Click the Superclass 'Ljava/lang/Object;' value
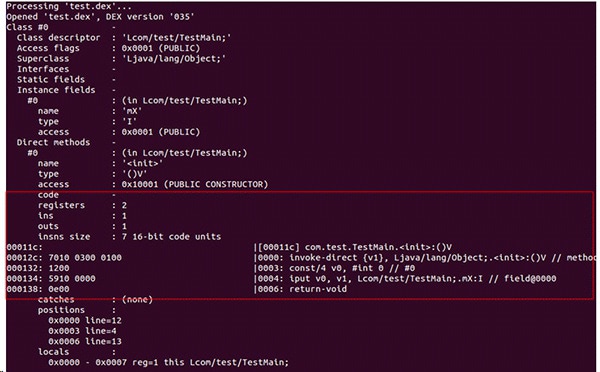This screenshot has height=372, width=600. (174, 59)
